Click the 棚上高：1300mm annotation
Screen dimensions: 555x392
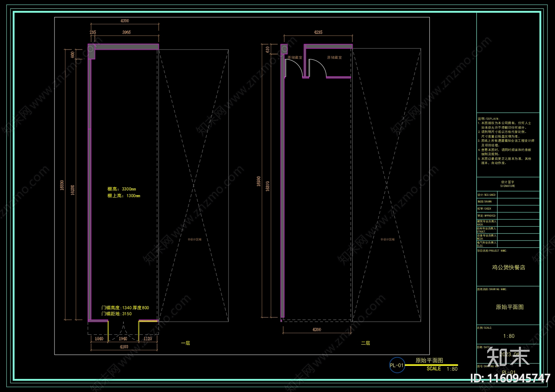[124, 195]
